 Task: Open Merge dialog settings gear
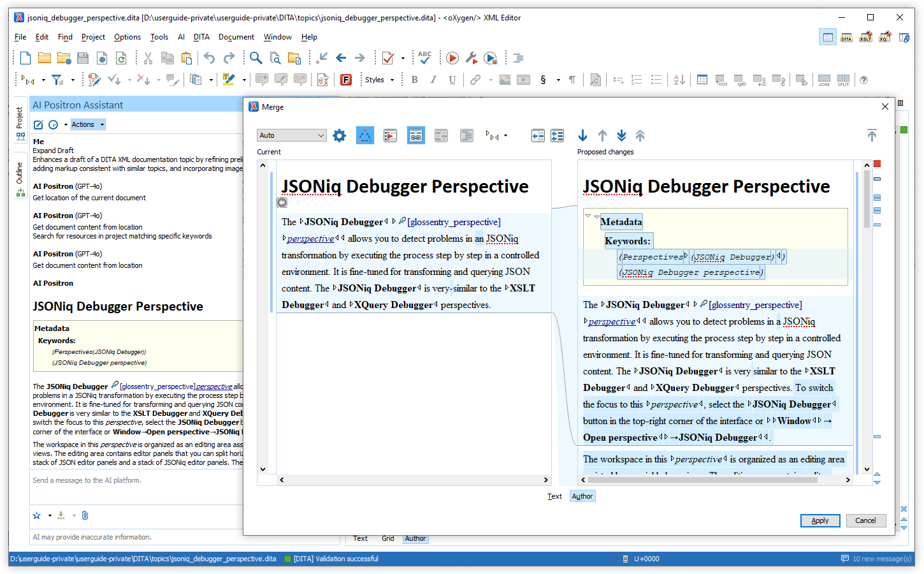(339, 135)
